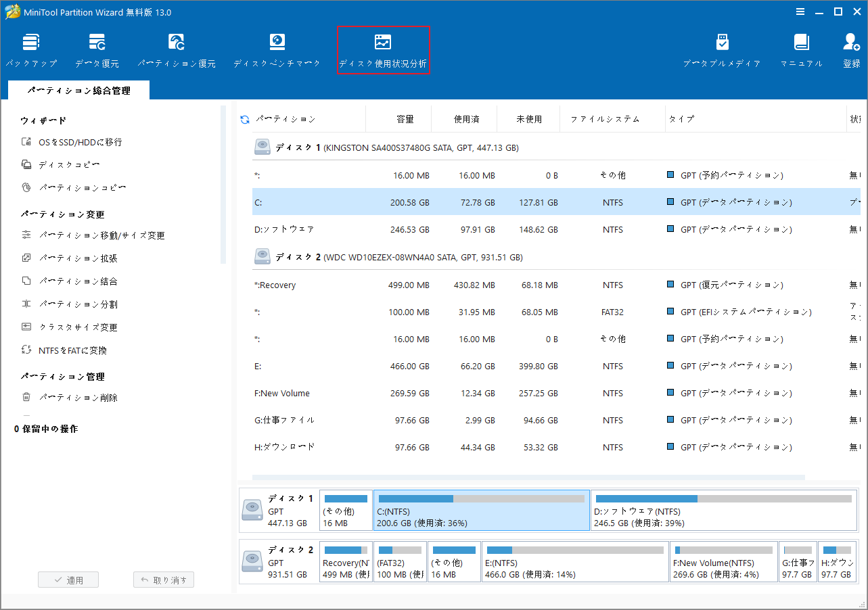Select the パーティション総合管理 tab
868x610 pixels.
(x=78, y=89)
